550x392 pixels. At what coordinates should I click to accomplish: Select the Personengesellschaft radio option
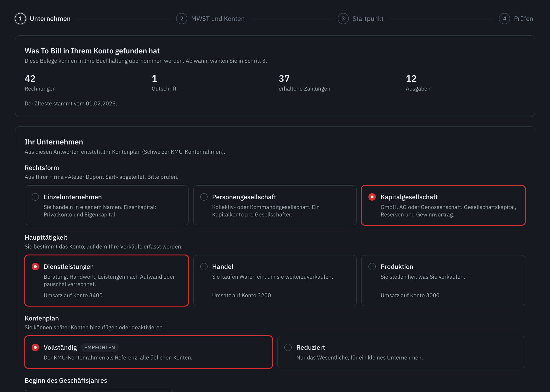click(275, 205)
